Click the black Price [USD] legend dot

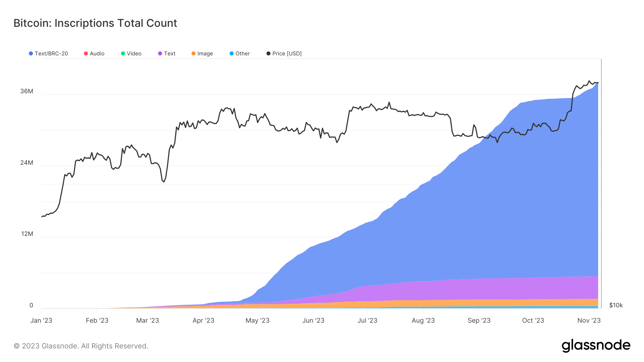tap(268, 54)
